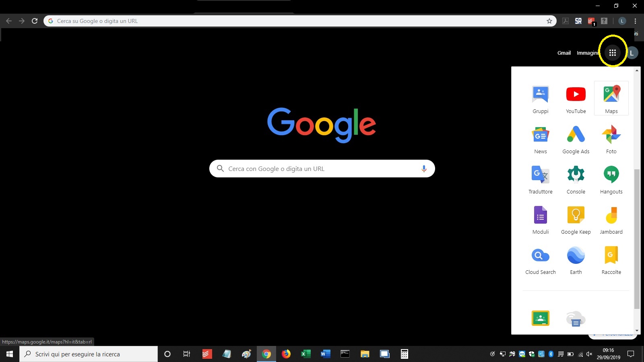Start voice search with microphone icon
This screenshot has width=644, height=362.
click(424, 169)
